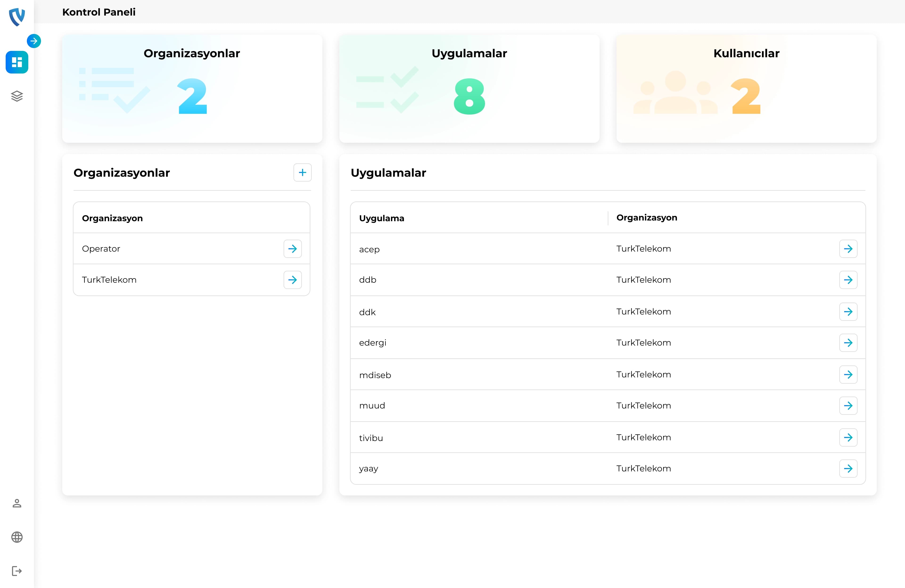Open the dashboard icon in sidebar
Image resolution: width=905 pixels, height=588 pixels.
point(17,62)
